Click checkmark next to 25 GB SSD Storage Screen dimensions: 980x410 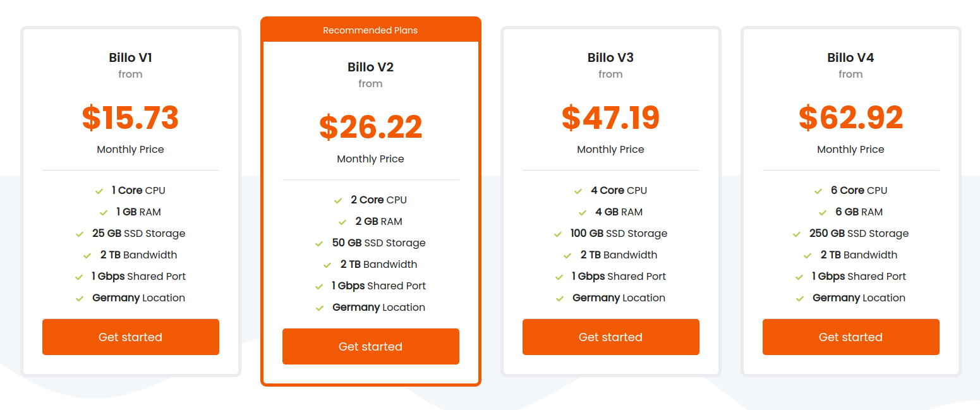point(80,234)
